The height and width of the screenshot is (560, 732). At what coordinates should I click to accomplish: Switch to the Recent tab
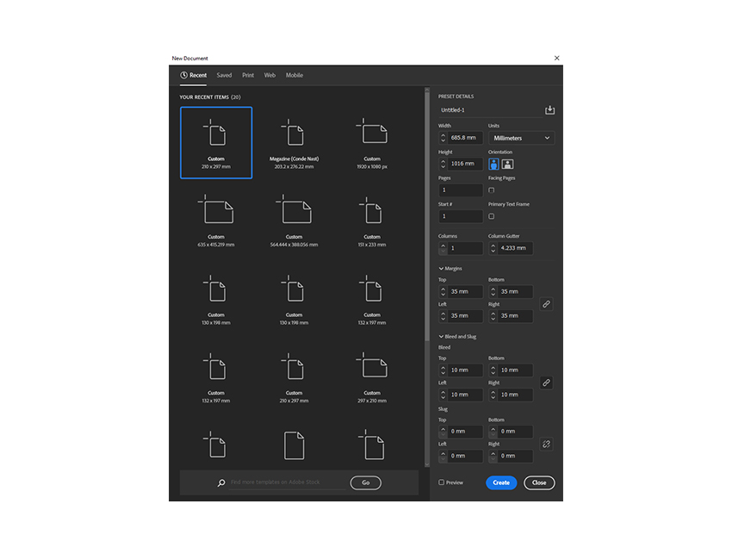[193, 75]
